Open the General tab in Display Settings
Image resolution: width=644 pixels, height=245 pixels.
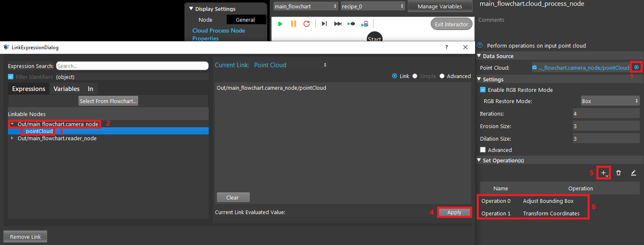245,20
